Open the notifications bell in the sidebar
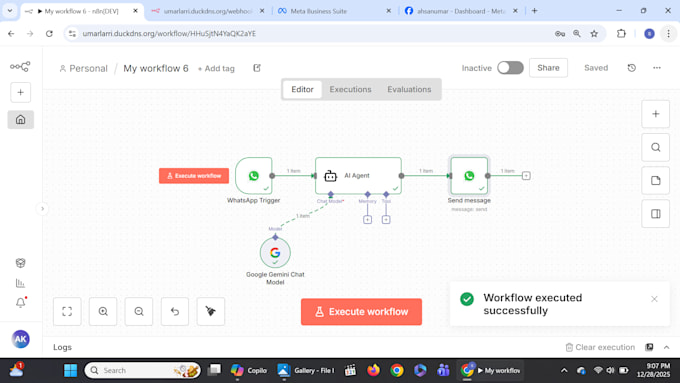The image size is (680, 383). [20, 302]
